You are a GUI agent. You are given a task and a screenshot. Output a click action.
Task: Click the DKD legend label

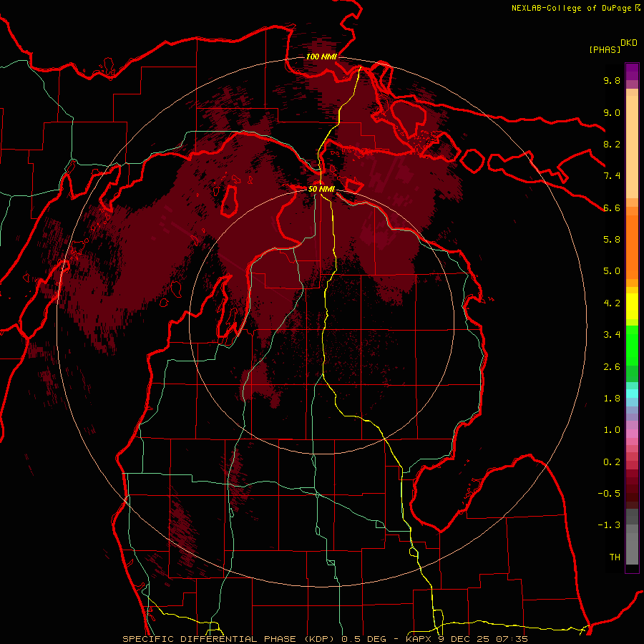[629, 43]
